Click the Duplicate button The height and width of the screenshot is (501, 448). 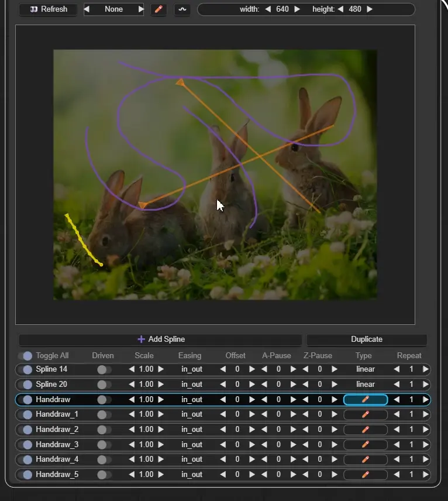click(367, 339)
